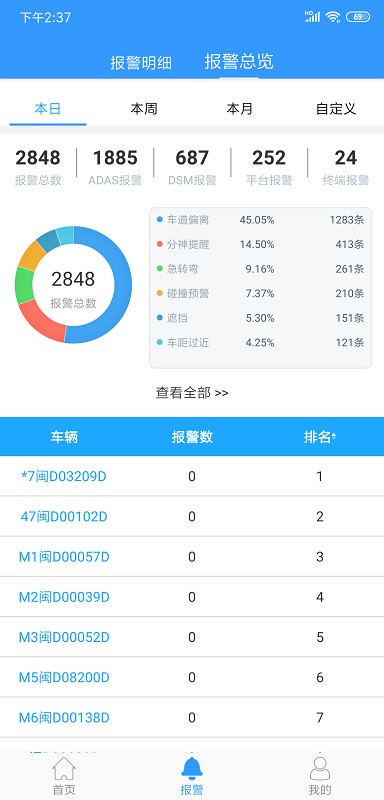Screen dimensions: 384x800
Task: Tap the HD signal strength icon
Action: coord(312,16)
